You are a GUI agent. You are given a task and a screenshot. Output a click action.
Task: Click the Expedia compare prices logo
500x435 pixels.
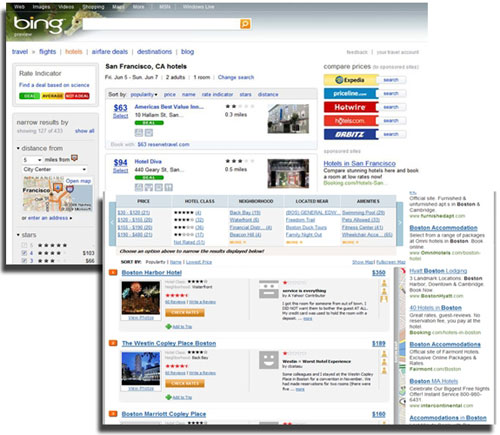coord(351,80)
